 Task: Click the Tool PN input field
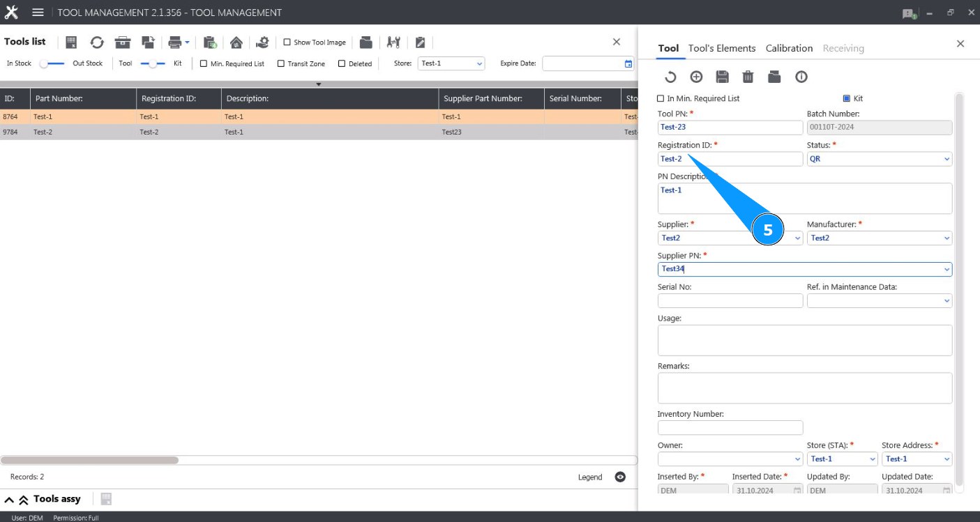pos(730,128)
